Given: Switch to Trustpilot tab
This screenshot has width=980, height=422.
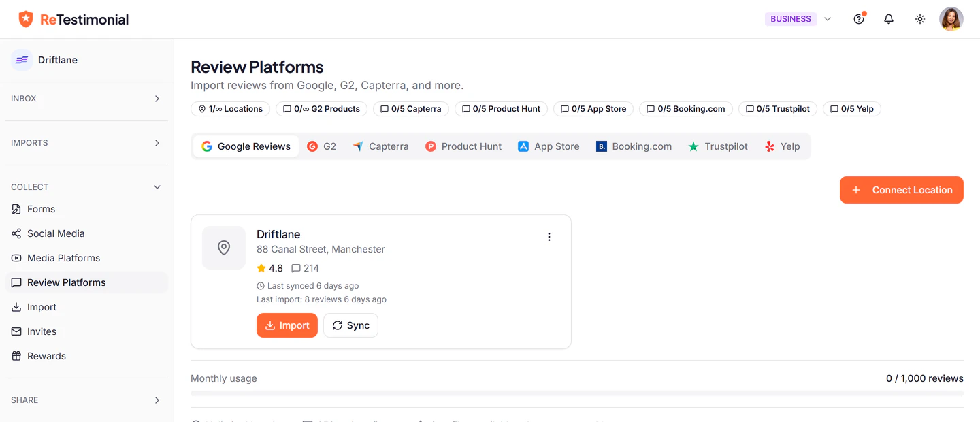Looking at the screenshot, I should 718,146.
